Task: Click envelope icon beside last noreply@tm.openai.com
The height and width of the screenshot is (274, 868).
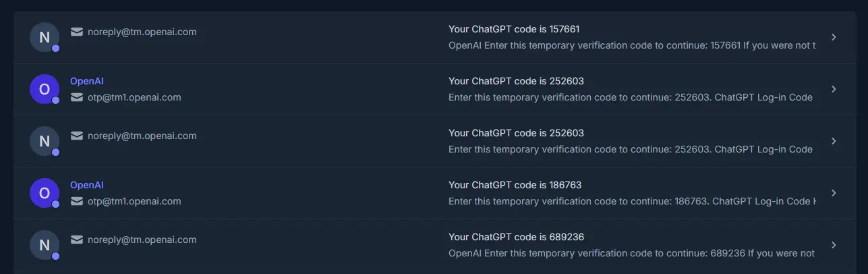Action: click(x=77, y=240)
